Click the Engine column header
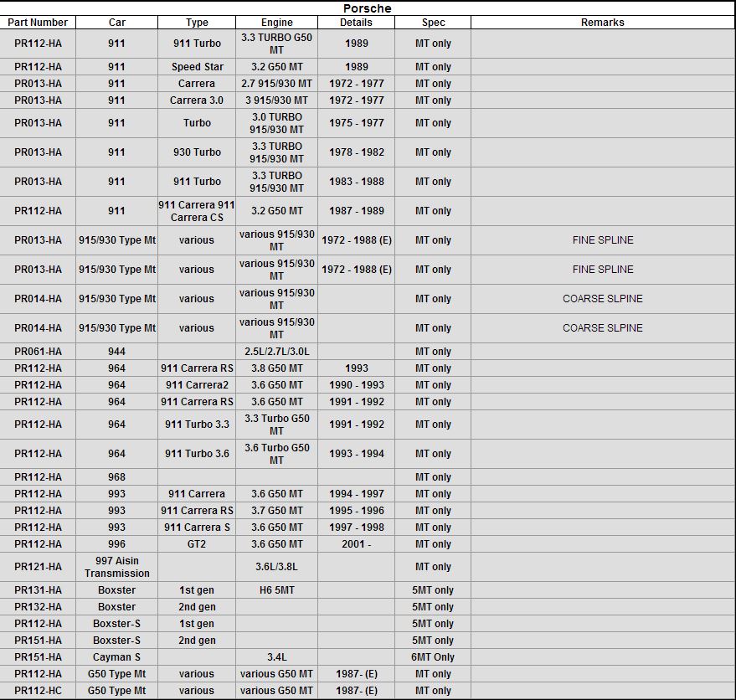The height and width of the screenshot is (700, 736). pyautogui.click(x=276, y=23)
